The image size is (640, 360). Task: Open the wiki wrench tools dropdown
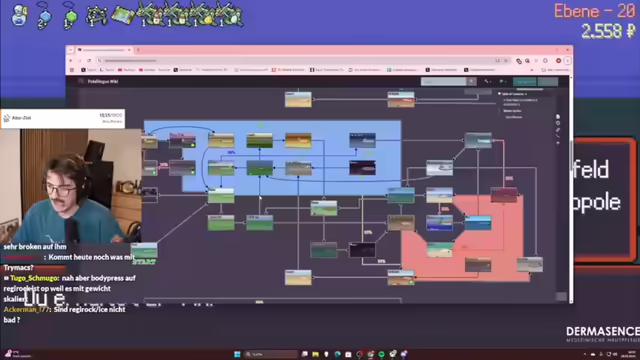click(x=487, y=82)
